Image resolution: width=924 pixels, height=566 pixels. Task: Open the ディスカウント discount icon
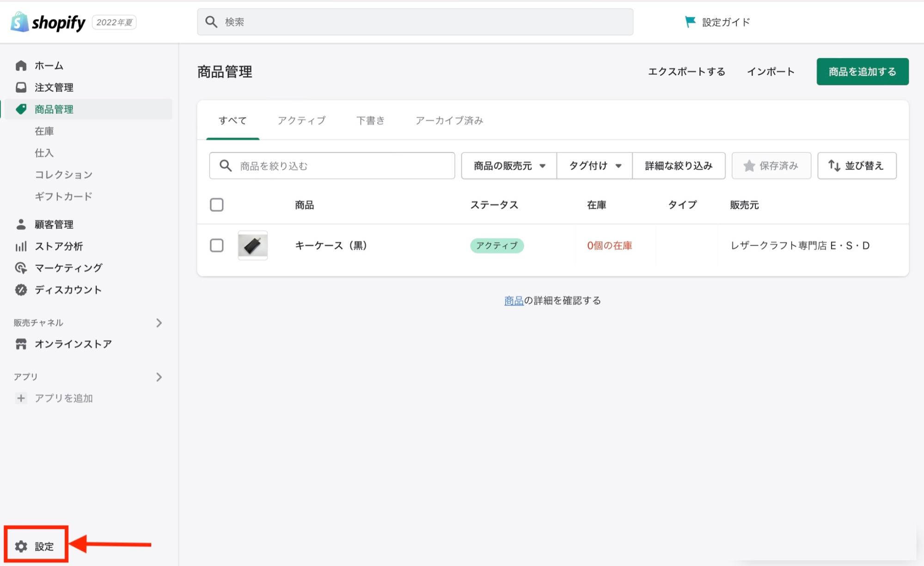click(x=20, y=289)
